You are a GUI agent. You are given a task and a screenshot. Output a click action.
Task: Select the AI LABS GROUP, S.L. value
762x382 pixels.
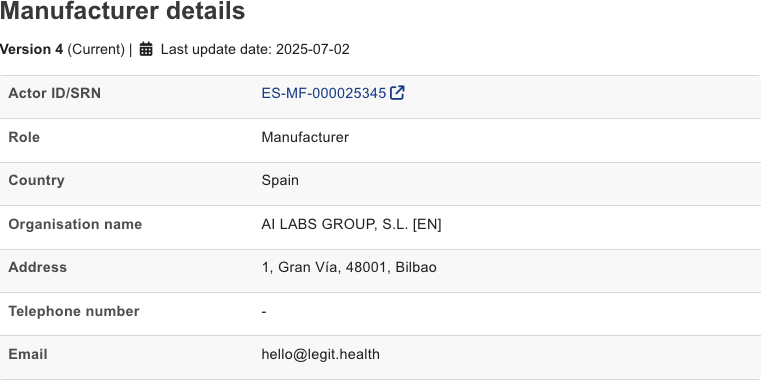pos(351,224)
